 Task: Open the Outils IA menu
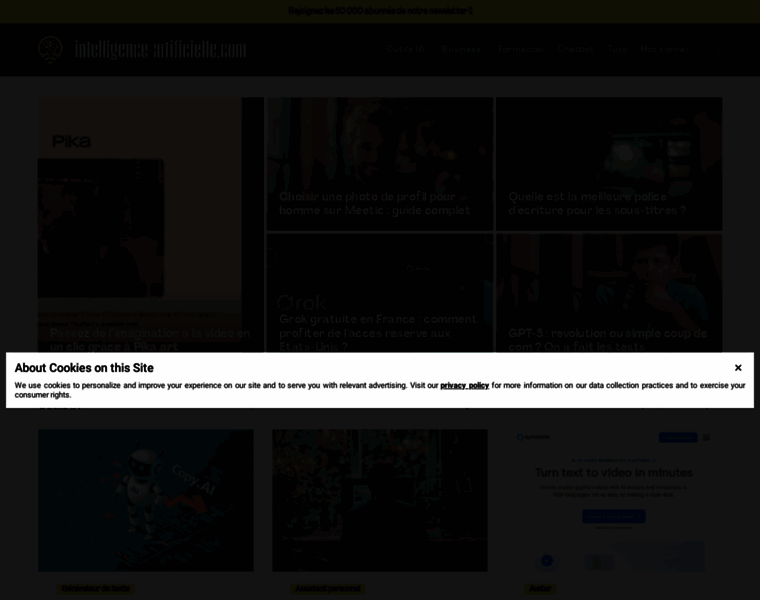[407, 49]
